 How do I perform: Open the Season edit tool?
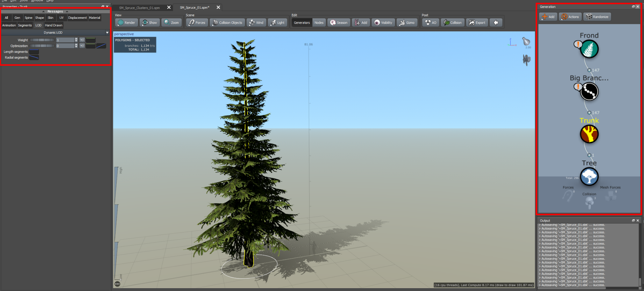click(339, 23)
